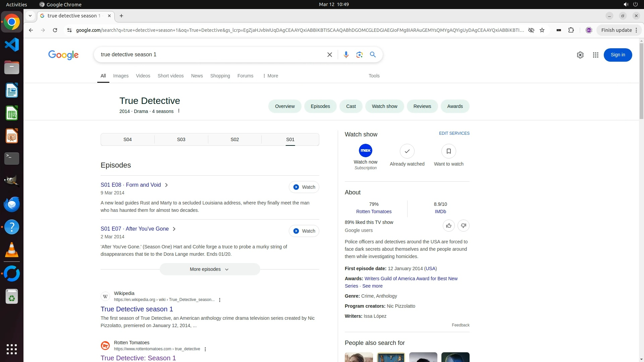
Task: Click into the Google search field
Action: coord(208,55)
